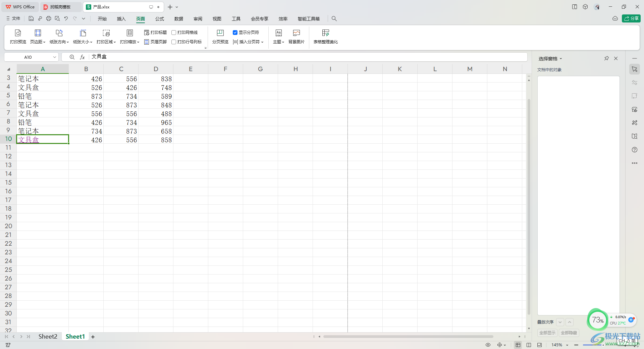
Task: Click the zoom out minus button
Action: pos(576,345)
